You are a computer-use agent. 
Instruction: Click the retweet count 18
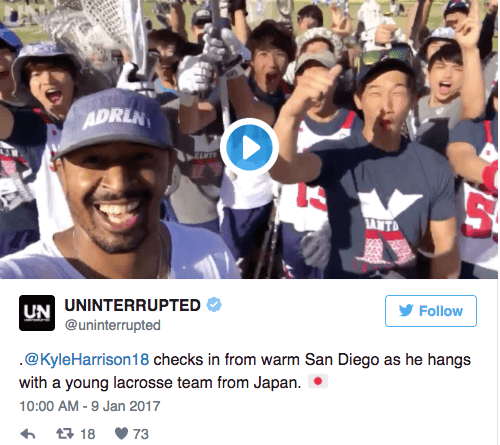pyautogui.click(x=88, y=434)
